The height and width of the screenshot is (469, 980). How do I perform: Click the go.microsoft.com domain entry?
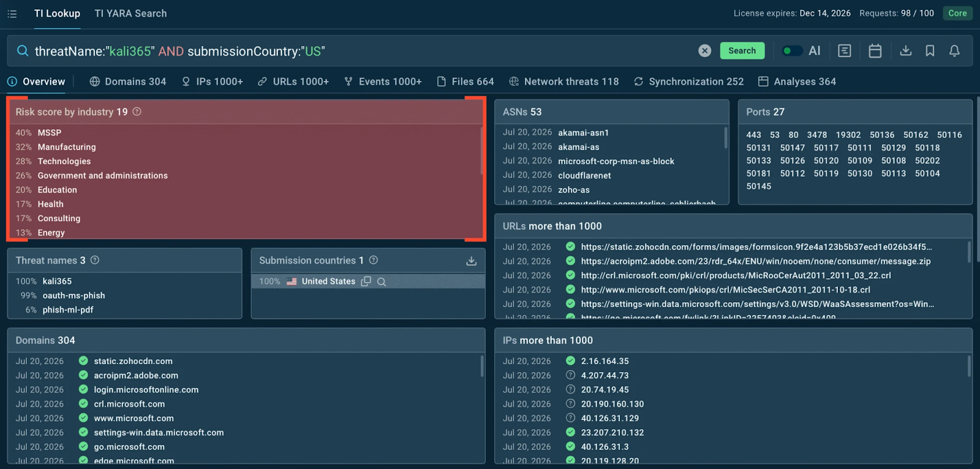tap(129, 447)
